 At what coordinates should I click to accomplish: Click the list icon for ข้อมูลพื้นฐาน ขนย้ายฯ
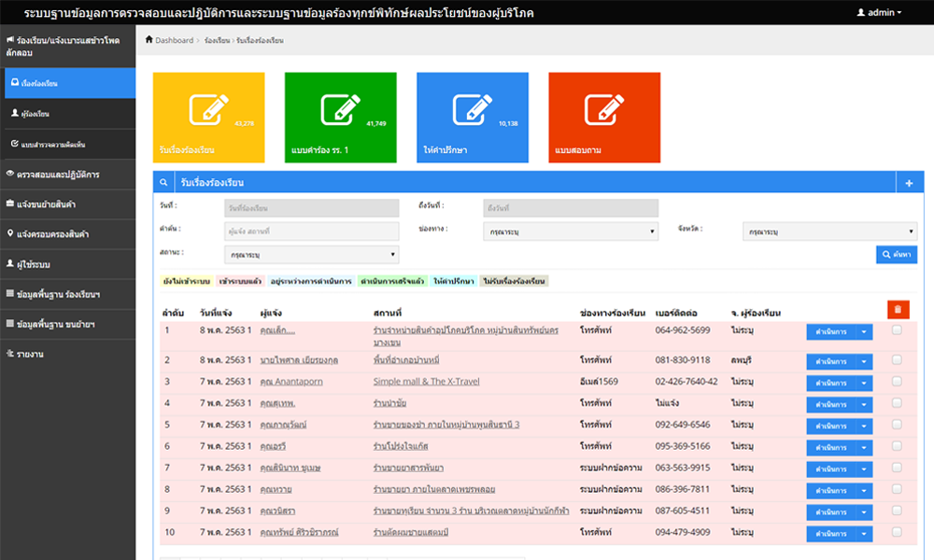[x=10, y=324]
